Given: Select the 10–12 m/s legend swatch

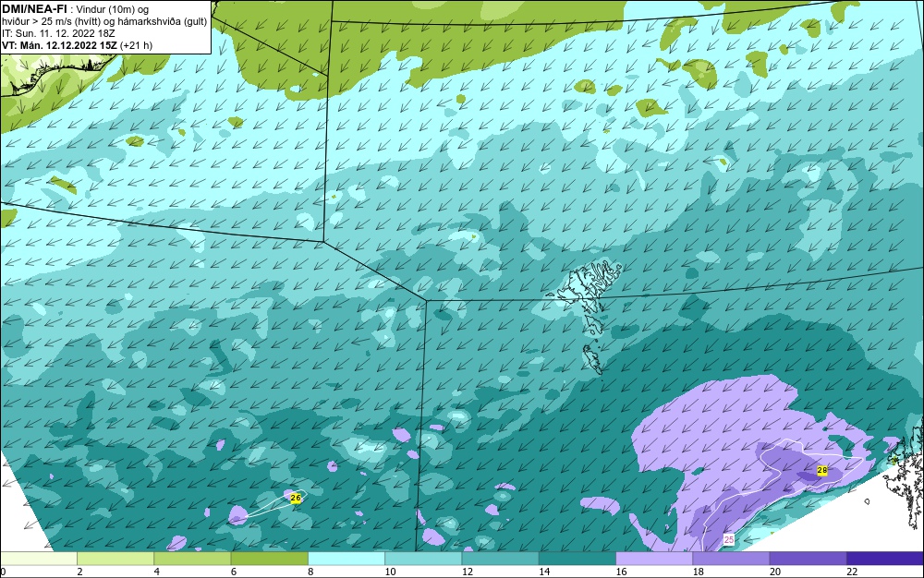Looking at the screenshot, I should tap(423, 559).
